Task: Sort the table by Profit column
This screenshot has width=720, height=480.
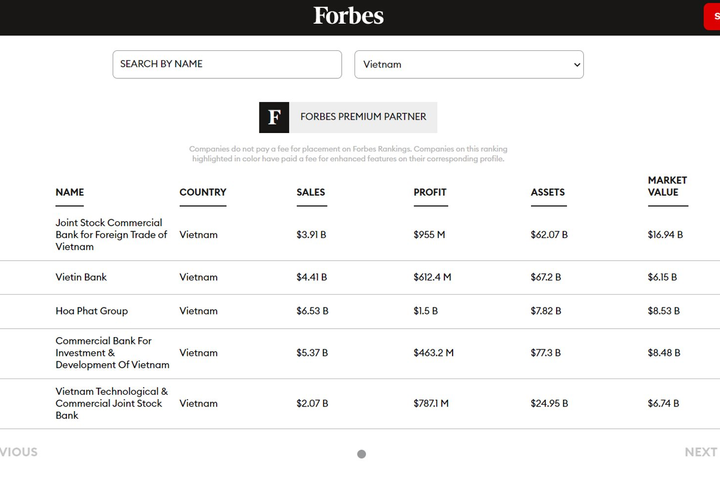Action: pyautogui.click(x=430, y=192)
